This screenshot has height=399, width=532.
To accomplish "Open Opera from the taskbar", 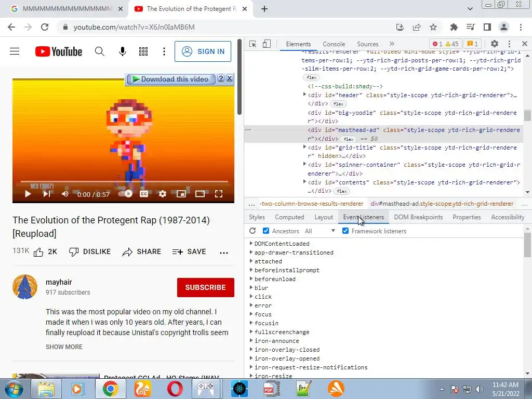I will 175,389.
